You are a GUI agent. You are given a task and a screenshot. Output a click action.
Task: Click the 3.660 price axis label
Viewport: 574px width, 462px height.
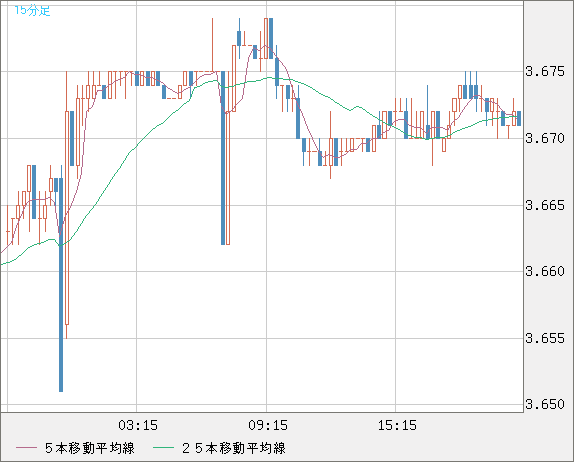pos(545,271)
